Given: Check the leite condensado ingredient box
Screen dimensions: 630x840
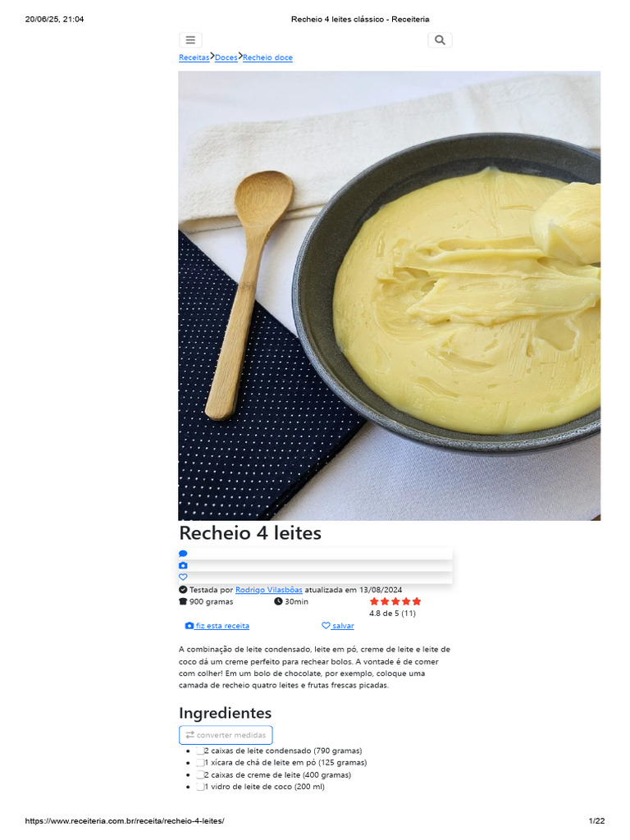Looking at the screenshot, I should tap(200, 751).
